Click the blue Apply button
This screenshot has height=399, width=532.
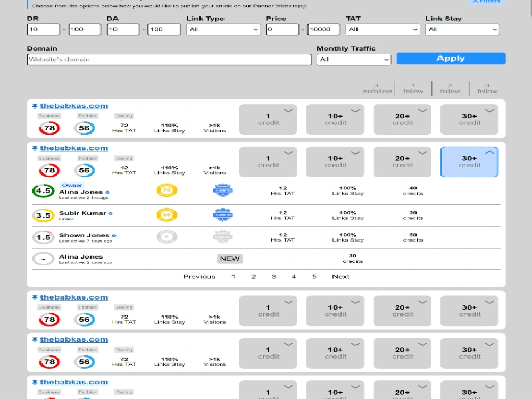click(x=451, y=59)
